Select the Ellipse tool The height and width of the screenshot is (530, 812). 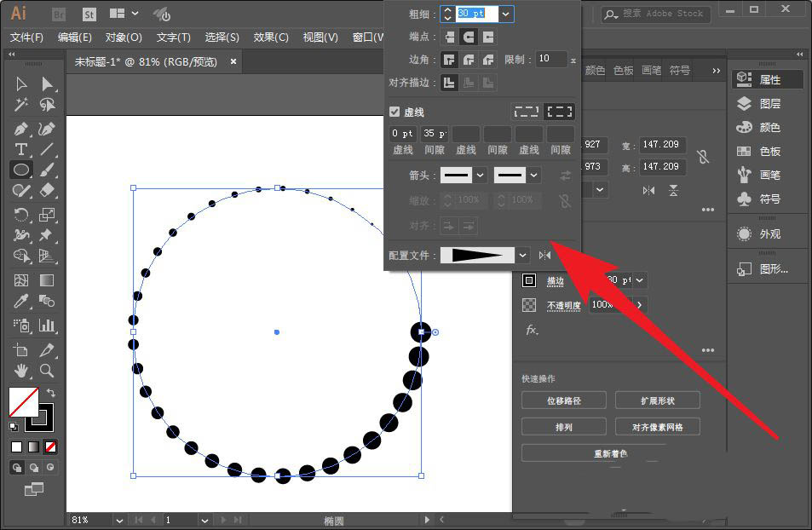21,170
